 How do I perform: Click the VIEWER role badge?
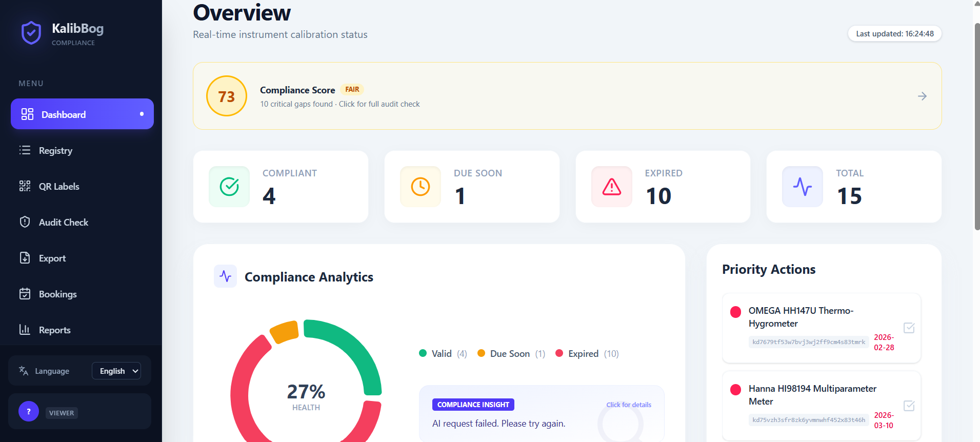tap(62, 413)
